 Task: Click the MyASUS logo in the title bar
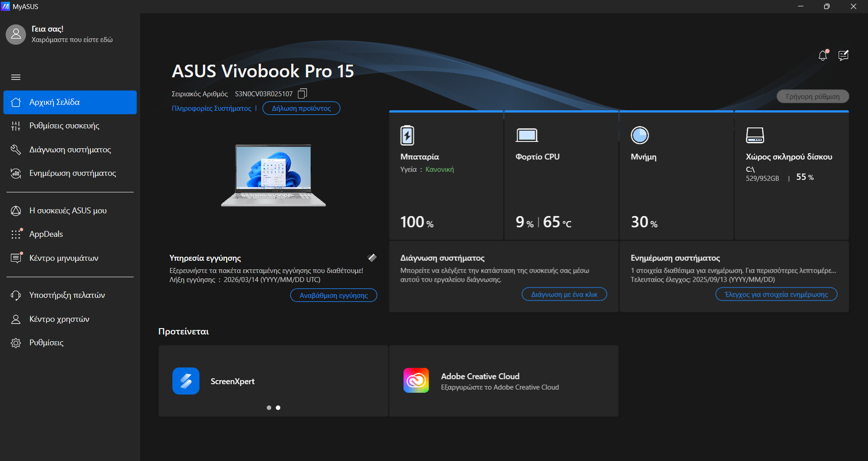[5, 6]
